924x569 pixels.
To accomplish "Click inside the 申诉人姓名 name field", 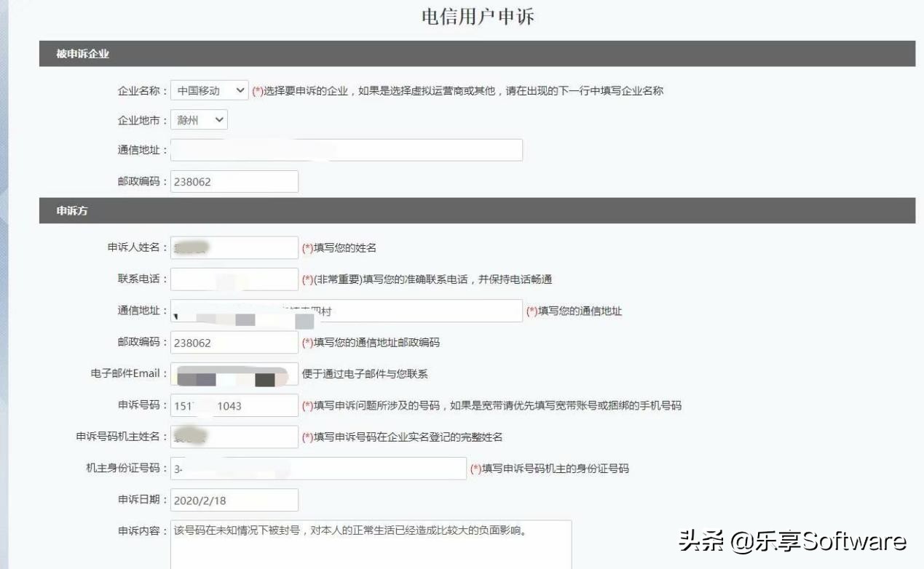I will click(233, 247).
